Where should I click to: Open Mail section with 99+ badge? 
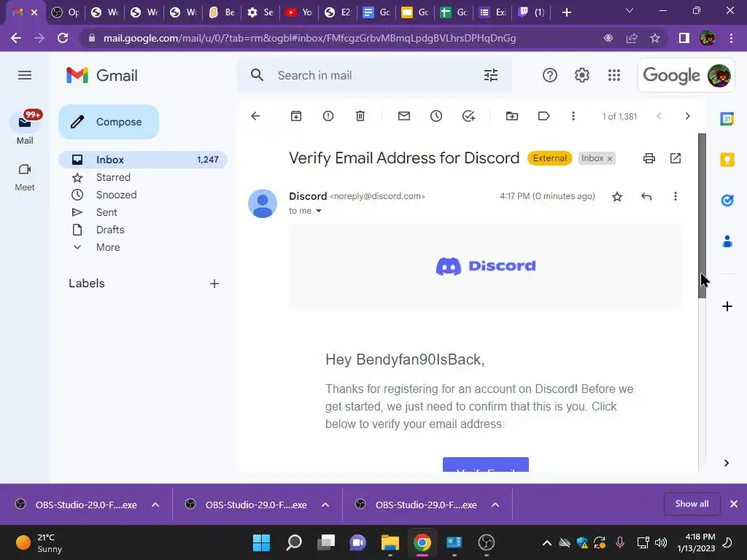tap(25, 128)
